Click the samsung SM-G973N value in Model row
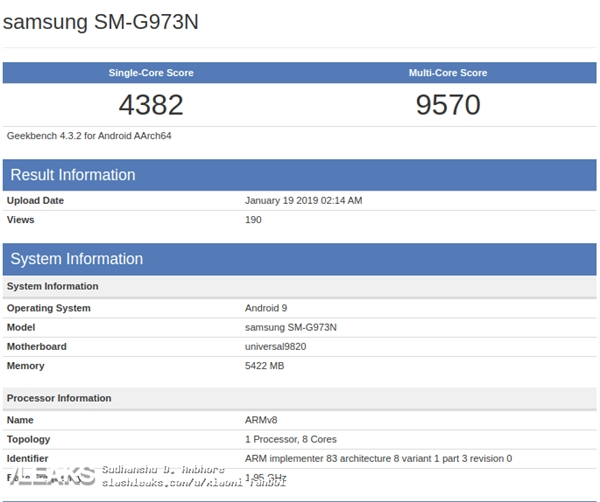 click(293, 327)
